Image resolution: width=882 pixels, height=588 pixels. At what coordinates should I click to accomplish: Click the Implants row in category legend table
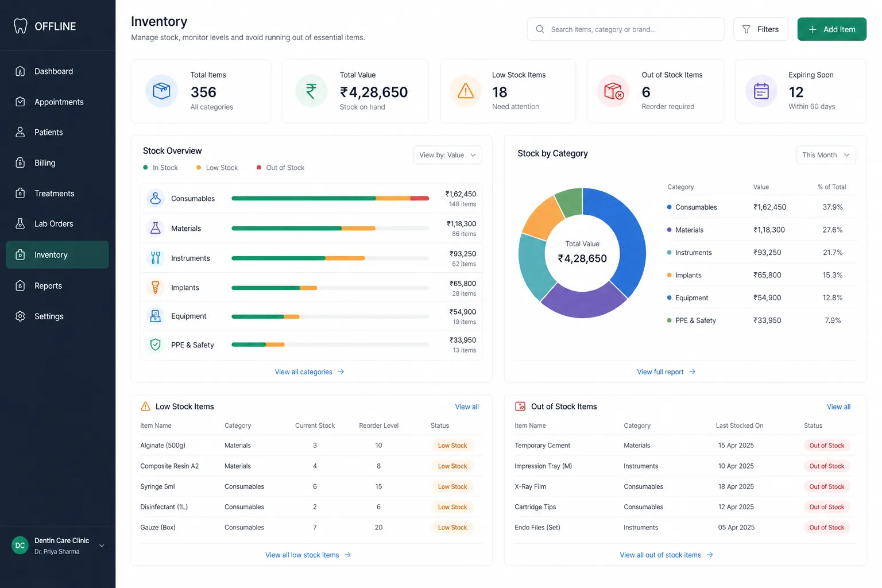761,275
